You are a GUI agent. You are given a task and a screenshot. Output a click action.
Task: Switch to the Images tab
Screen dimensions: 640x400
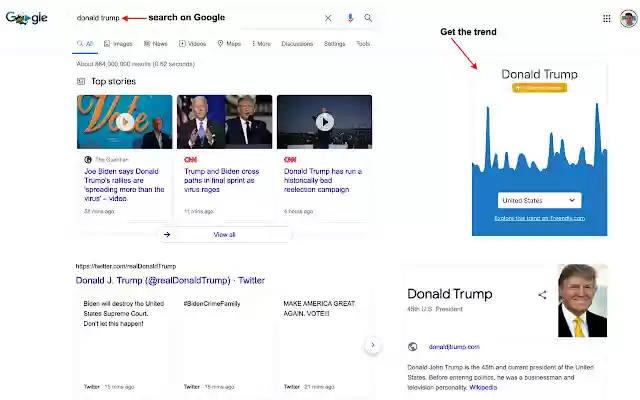118,44
